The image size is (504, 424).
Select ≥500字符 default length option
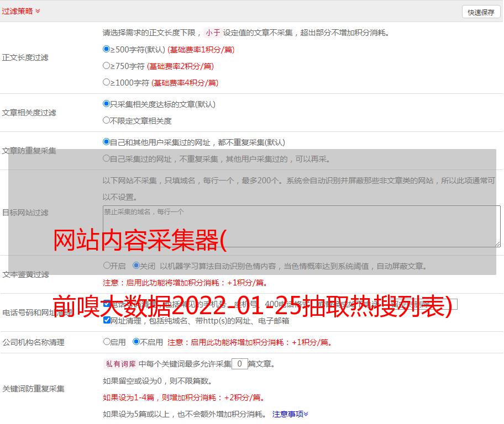[x=106, y=49]
